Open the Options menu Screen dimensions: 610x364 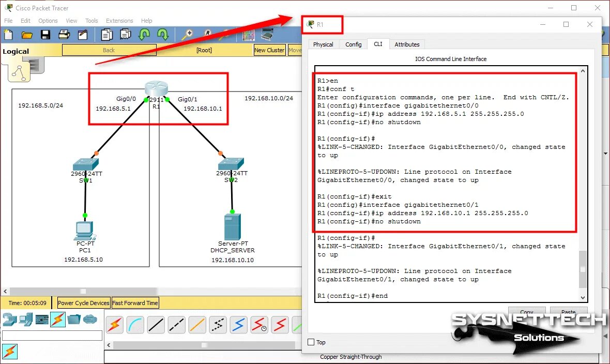(x=48, y=21)
